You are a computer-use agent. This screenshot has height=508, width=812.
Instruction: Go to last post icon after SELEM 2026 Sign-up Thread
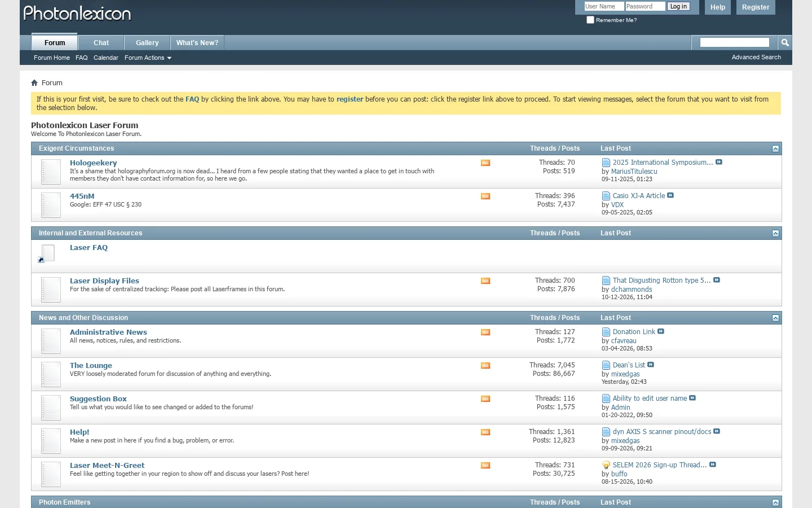(x=713, y=465)
